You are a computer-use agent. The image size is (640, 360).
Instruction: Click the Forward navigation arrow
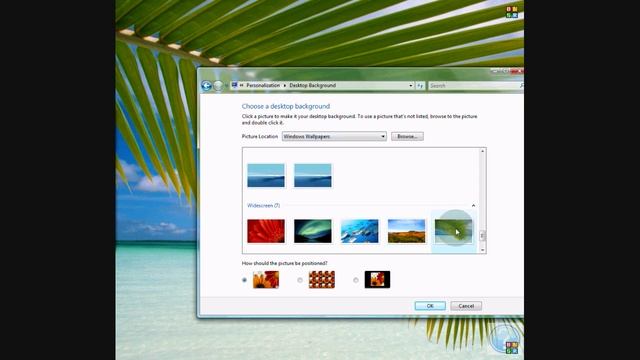point(218,85)
